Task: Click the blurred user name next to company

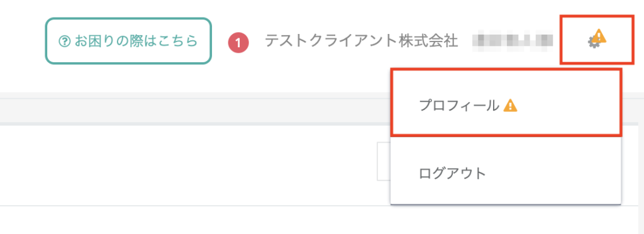Action: tap(513, 41)
